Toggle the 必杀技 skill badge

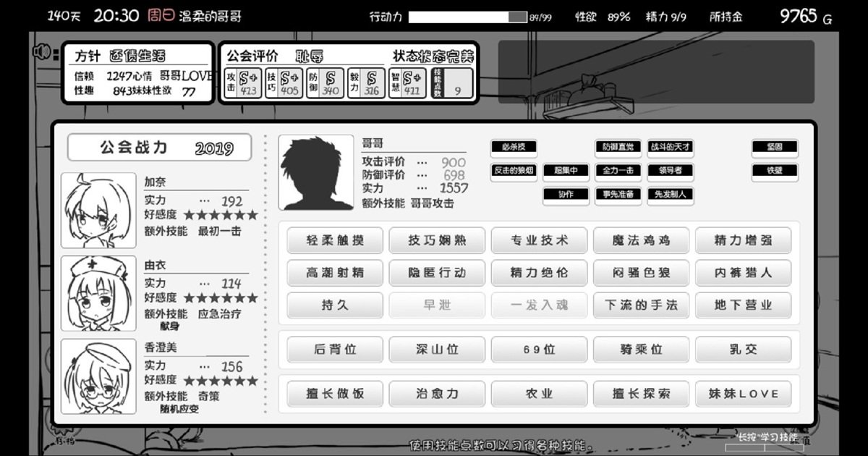point(515,148)
